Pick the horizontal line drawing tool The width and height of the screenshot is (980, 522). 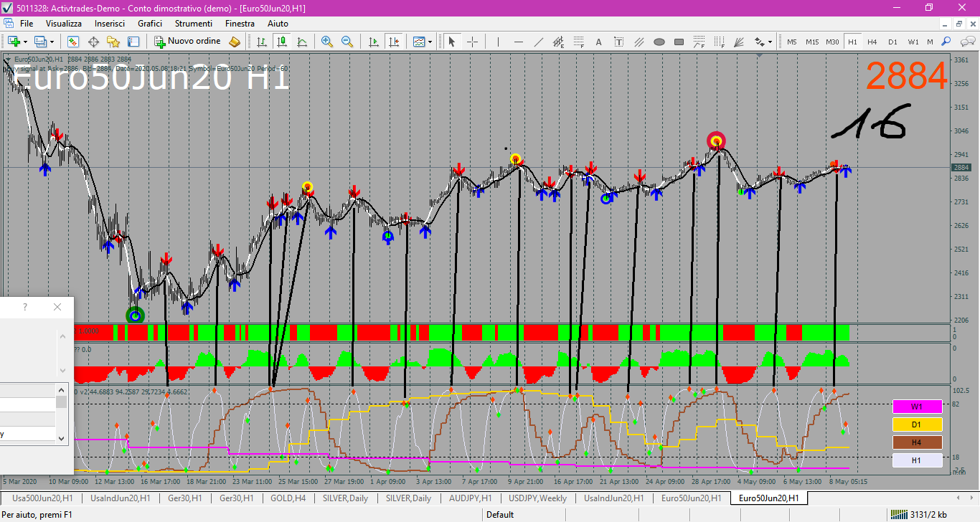click(518, 42)
